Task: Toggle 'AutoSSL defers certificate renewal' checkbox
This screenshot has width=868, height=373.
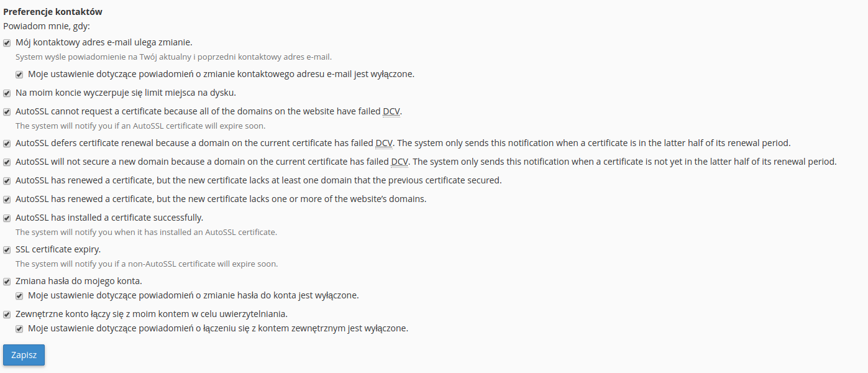Action: (x=7, y=144)
